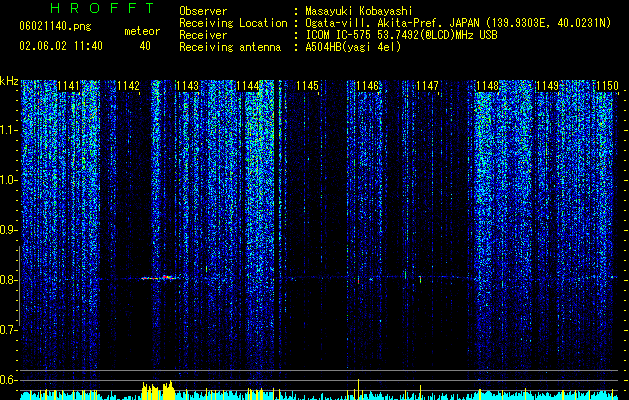The height and width of the screenshot is (400, 629).
Task: Click the 0.7 frequency axis tick
Action: coord(9,330)
